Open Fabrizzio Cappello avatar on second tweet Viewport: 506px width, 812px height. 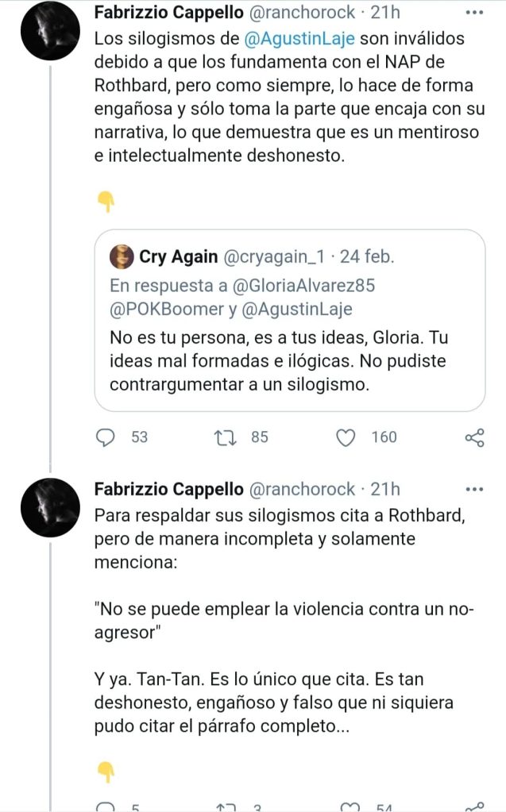[50, 507]
